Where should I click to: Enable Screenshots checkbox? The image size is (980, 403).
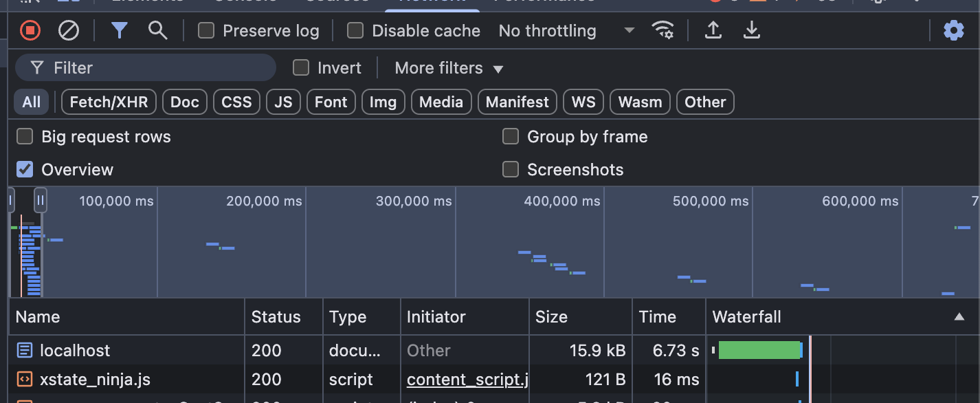pyautogui.click(x=511, y=169)
